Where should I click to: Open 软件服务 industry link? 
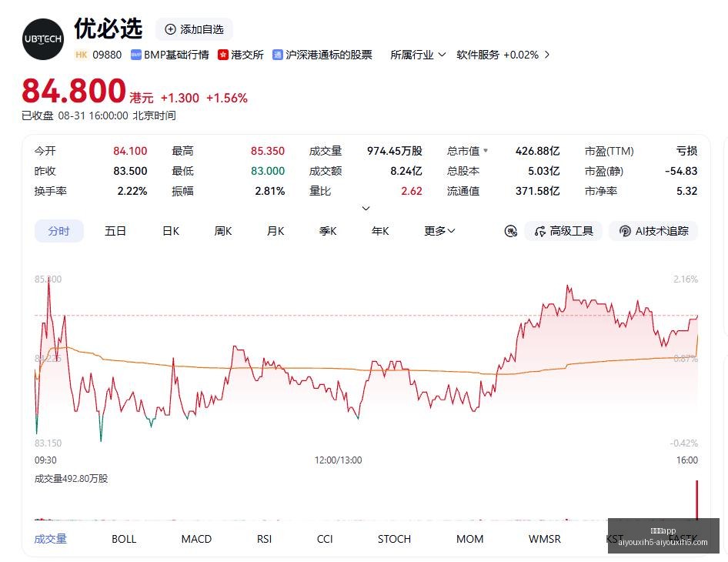(497, 55)
